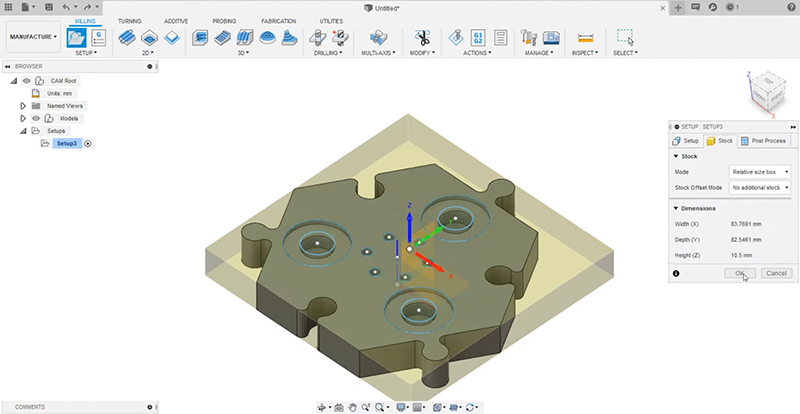Open the Mode dropdown showing Relative size box
The image size is (800, 414).
tap(759, 172)
